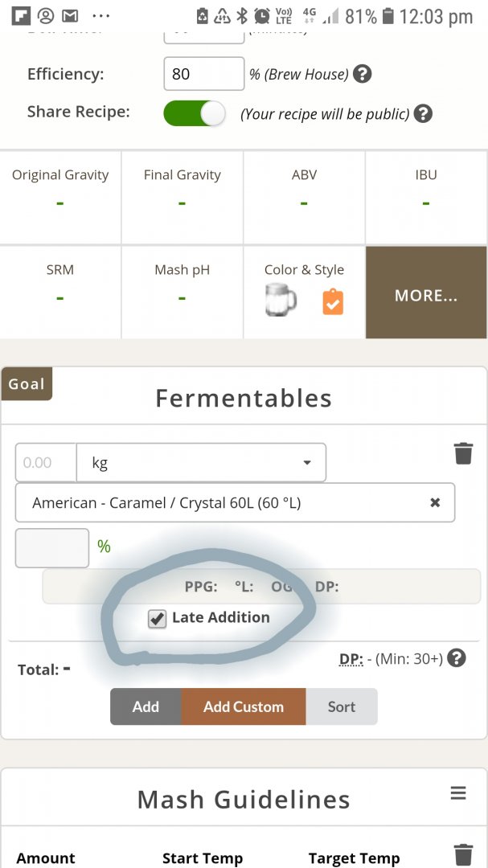Click the orange style clipboard checkmark icon
This screenshot has width=488, height=868.
click(x=333, y=302)
